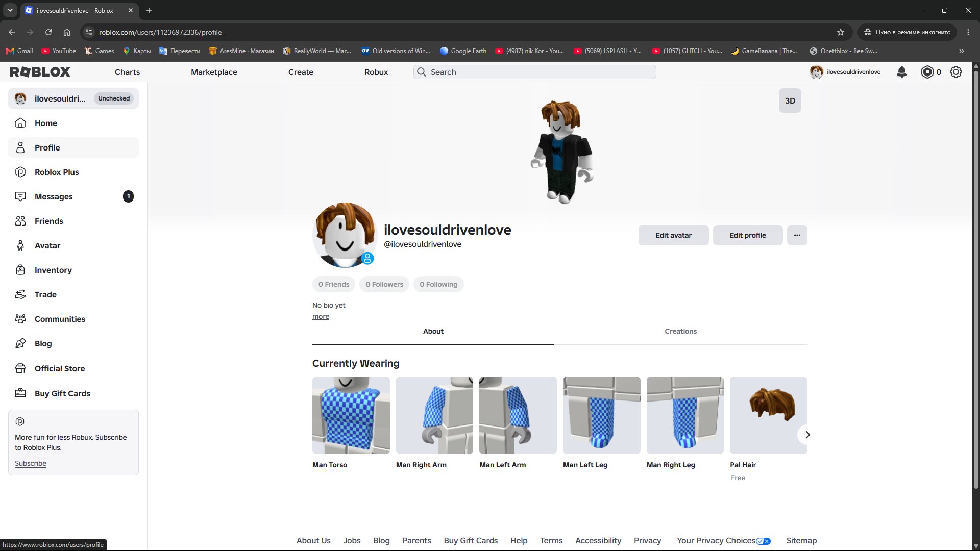Click in the Roblox Search field

[534, 72]
